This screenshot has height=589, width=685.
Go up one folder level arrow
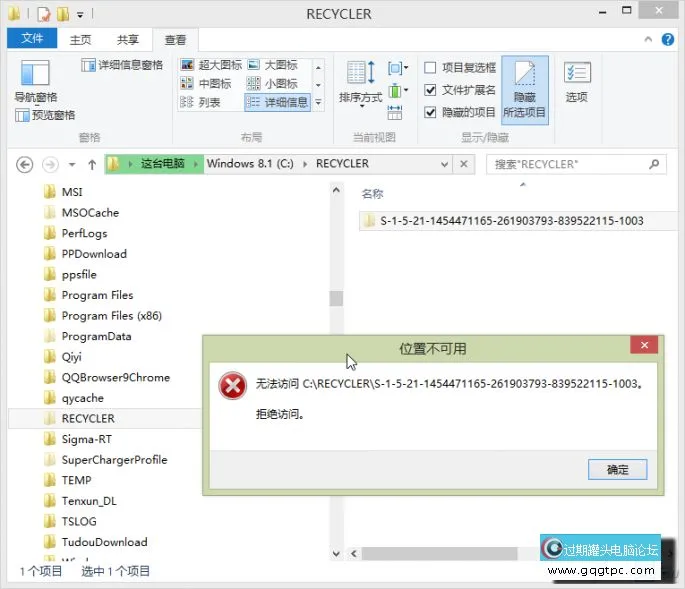coord(92,164)
